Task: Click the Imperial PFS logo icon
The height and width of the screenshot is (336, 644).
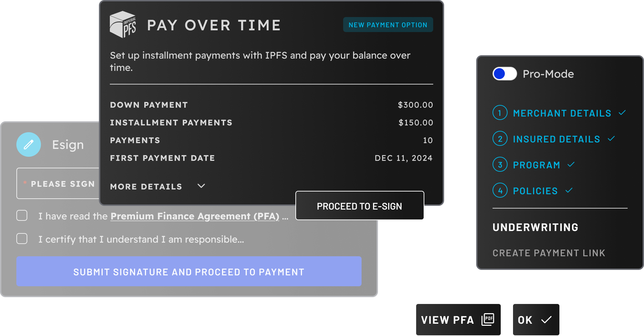Action: [x=123, y=25]
